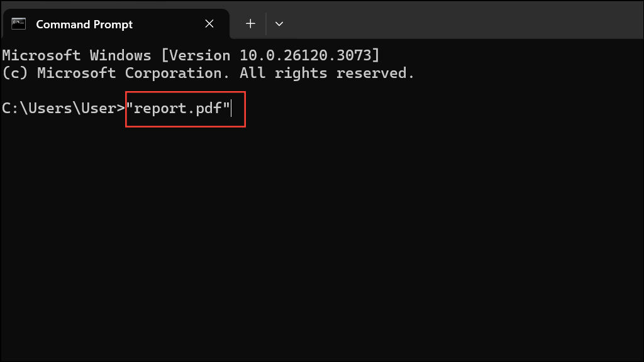Viewport: 644px width, 362px height.
Task: Click the Command Prompt icon on the tab
Action: tap(18, 23)
